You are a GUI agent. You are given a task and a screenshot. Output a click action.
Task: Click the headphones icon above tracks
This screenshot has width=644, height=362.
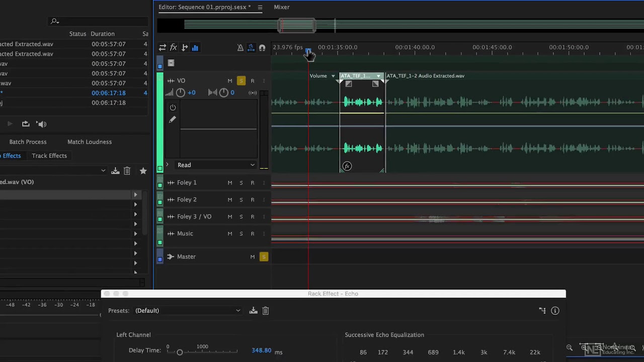(x=262, y=48)
